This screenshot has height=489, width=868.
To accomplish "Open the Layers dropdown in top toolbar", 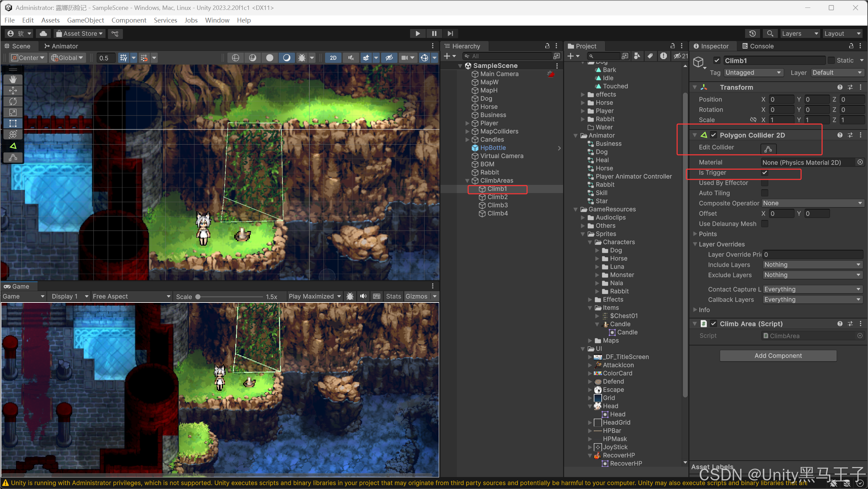I will tap(799, 33).
